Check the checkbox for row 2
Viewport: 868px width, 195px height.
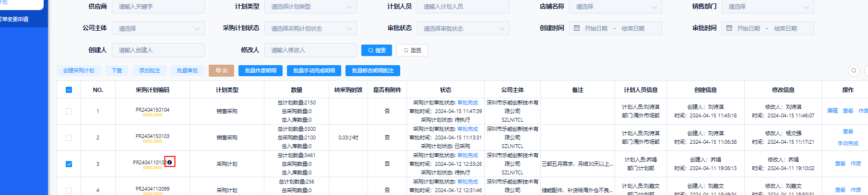(x=69, y=138)
